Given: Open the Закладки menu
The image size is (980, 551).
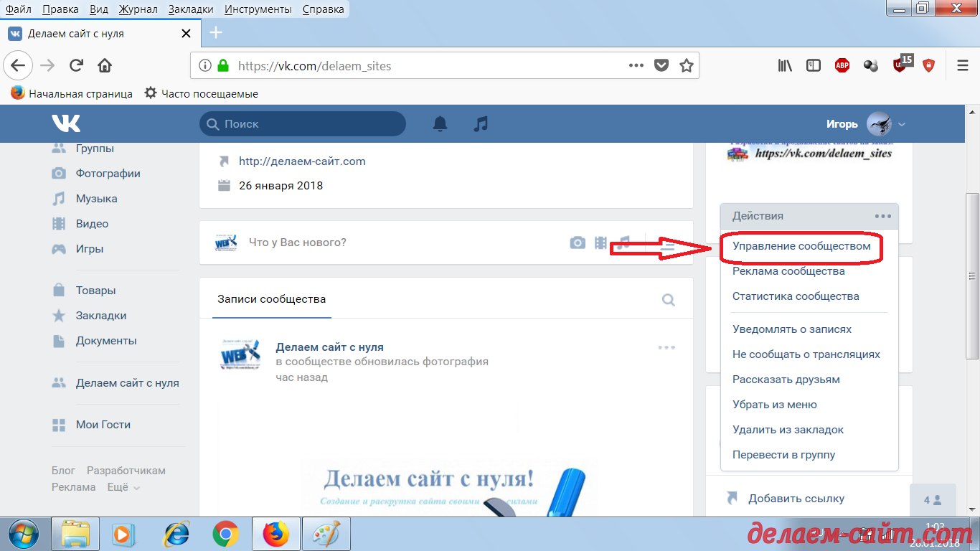Looking at the screenshot, I should [191, 9].
